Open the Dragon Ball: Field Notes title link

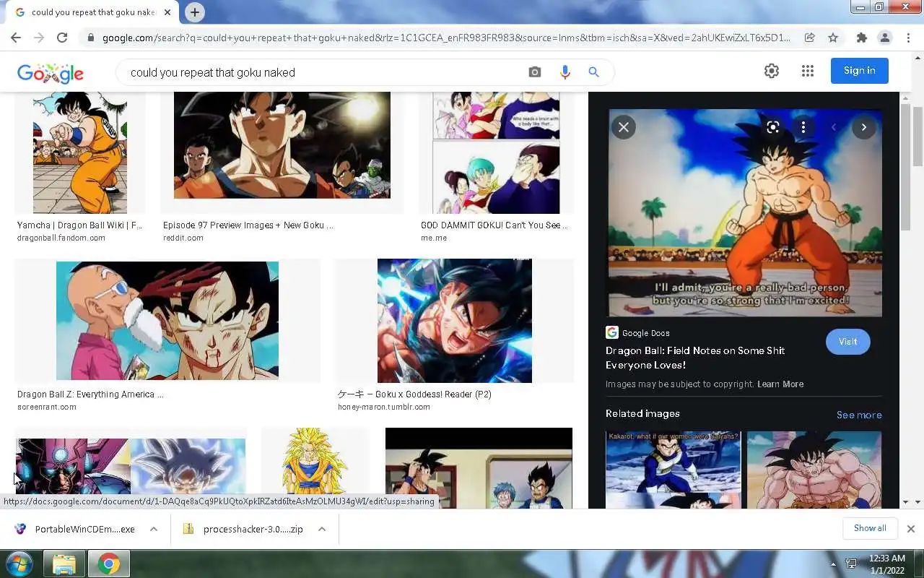coord(695,358)
